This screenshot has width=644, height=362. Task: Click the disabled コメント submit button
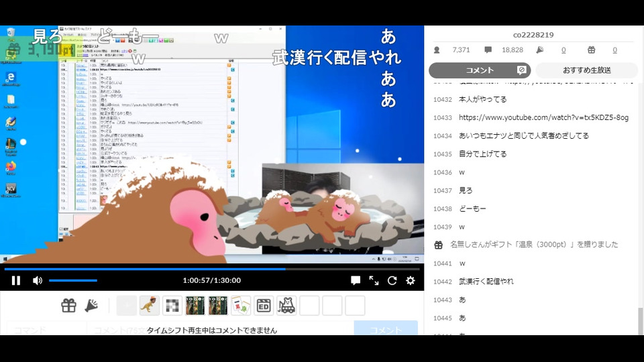386,328
